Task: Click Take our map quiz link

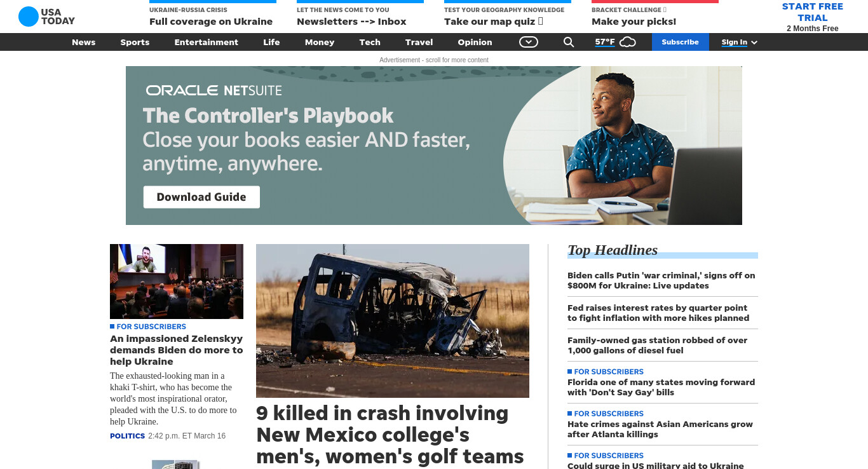Action: (x=494, y=21)
